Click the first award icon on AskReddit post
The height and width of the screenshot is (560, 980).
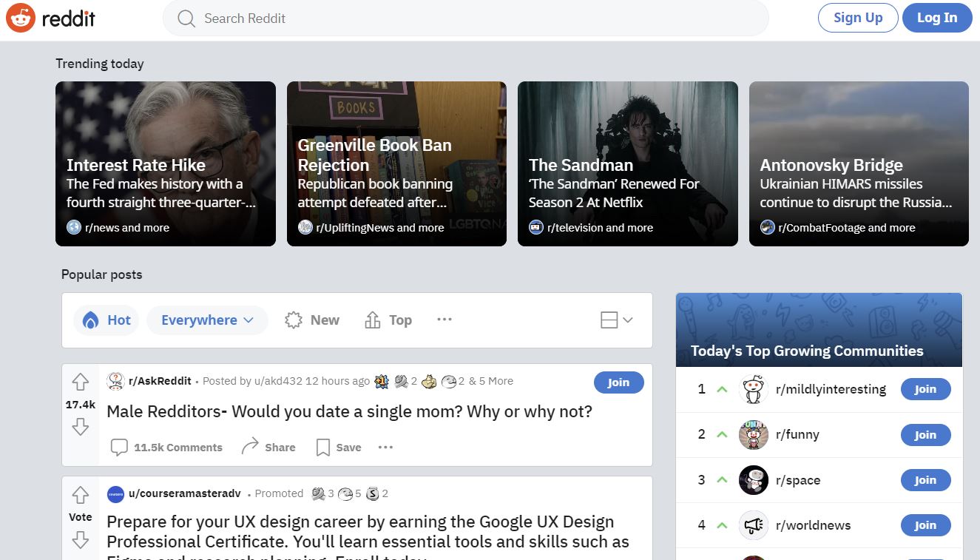pyautogui.click(x=382, y=381)
